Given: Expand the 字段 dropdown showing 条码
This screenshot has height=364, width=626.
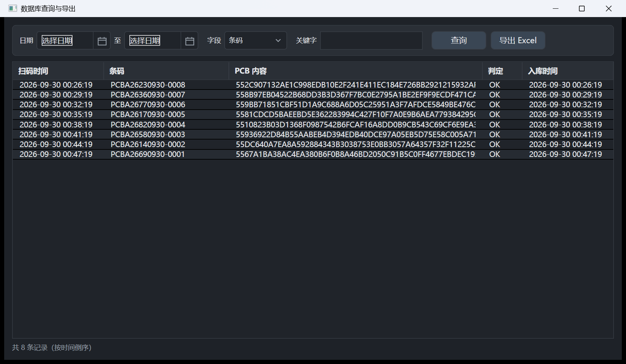Looking at the screenshot, I should point(255,41).
